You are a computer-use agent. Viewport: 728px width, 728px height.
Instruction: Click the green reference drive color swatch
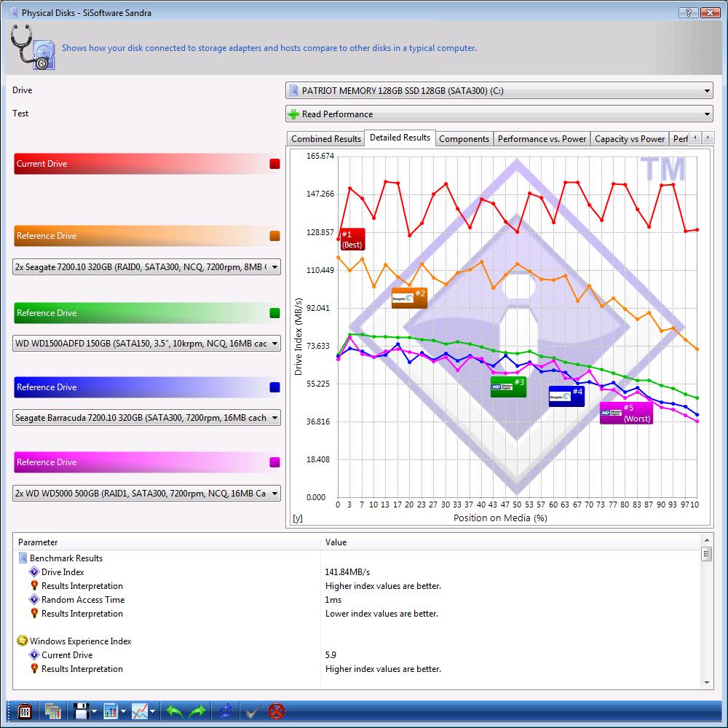(x=275, y=313)
